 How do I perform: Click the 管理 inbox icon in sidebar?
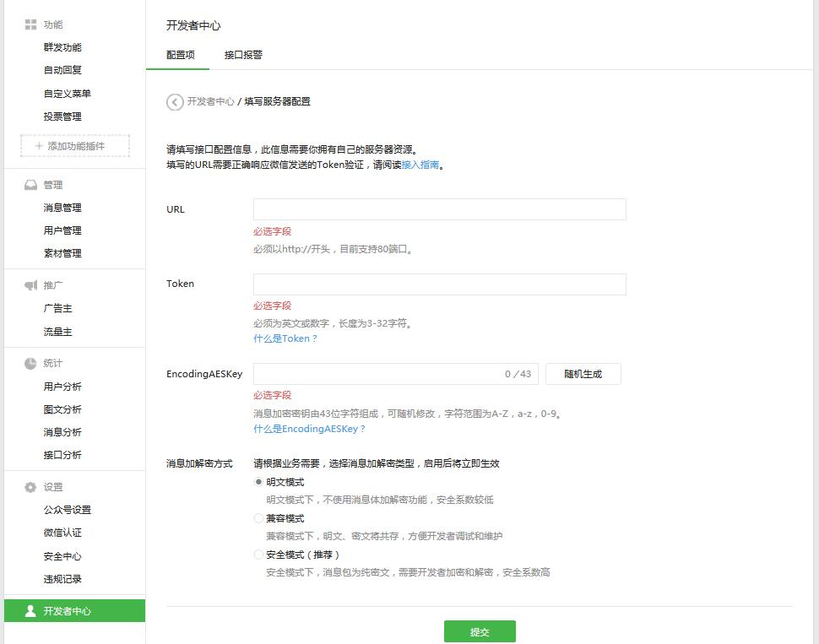[30, 185]
